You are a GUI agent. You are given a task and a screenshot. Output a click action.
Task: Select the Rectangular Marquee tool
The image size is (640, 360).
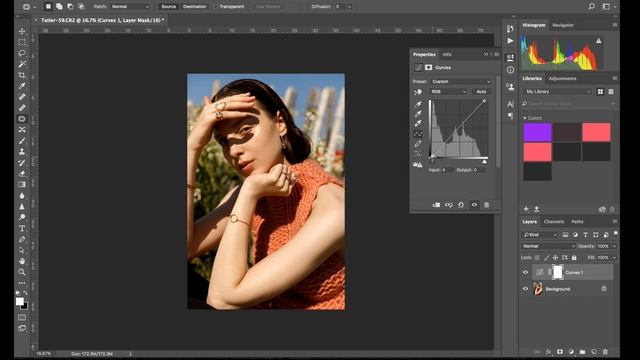[x=22, y=42]
